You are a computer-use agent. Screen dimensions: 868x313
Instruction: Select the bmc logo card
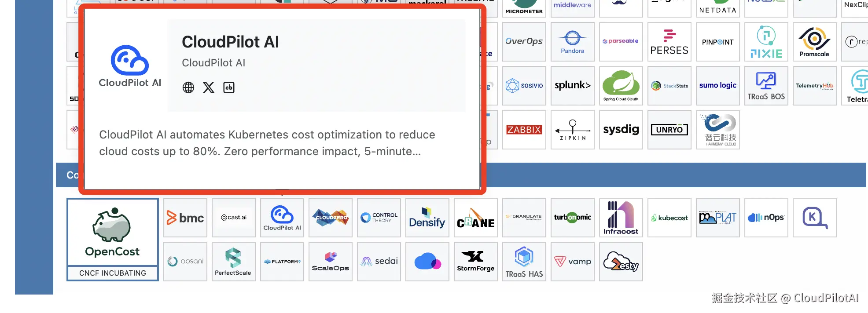[x=185, y=218]
